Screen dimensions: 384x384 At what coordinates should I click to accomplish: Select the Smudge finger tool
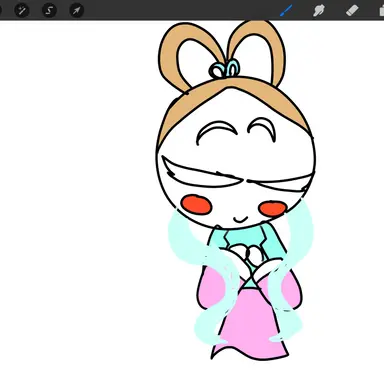point(319,10)
